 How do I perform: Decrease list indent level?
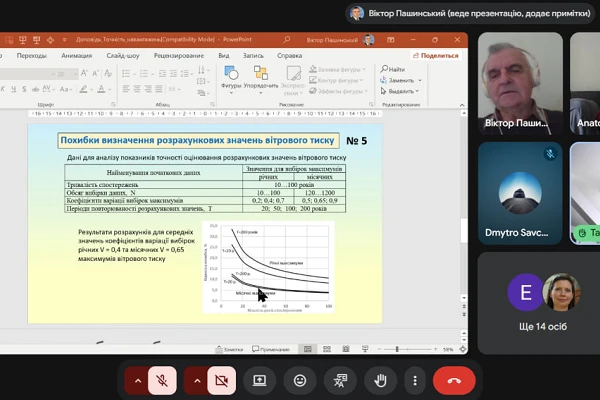point(162,73)
